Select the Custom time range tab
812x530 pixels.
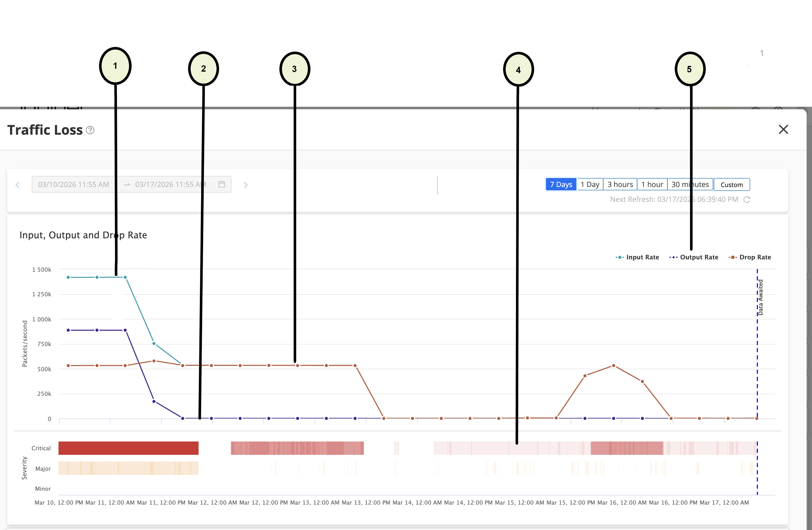click(732, 184)
